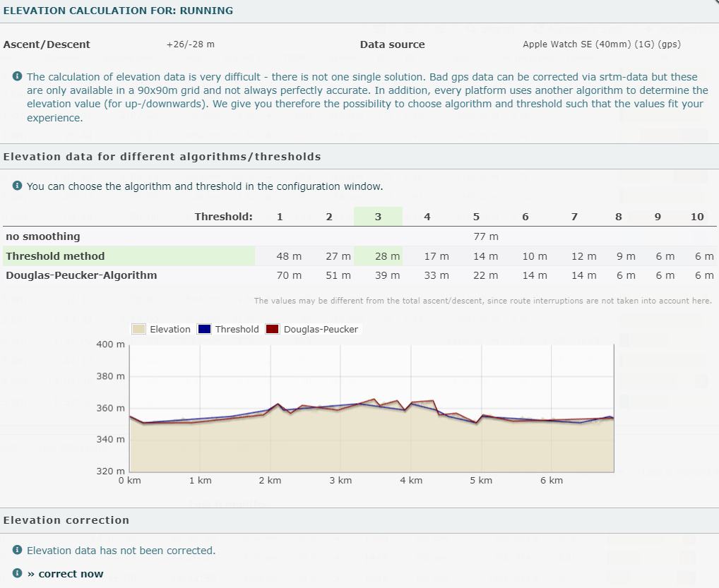
Task: Click the info icon left of "correct now"
Action: click(18, 573)
